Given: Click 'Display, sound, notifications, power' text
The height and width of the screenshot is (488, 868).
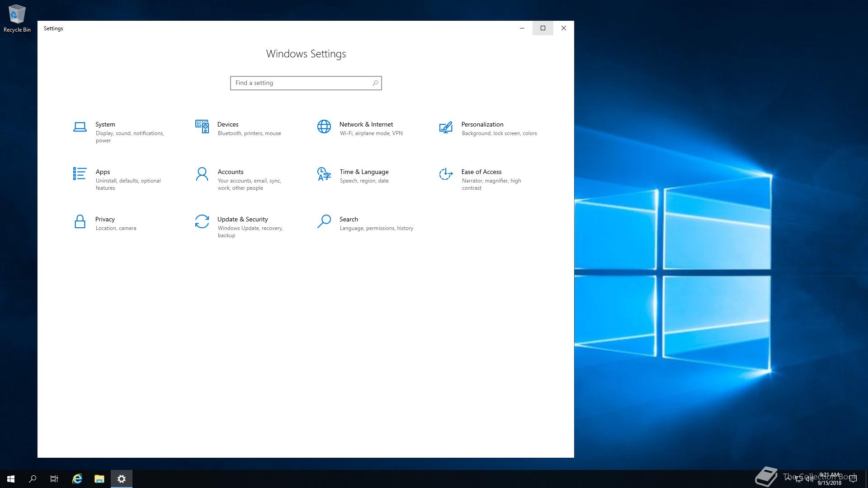Looking at the screenshot, I should pos(130,137).
